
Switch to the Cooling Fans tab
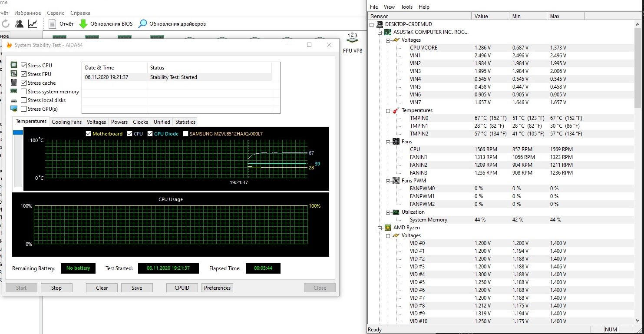coord(66,122)
